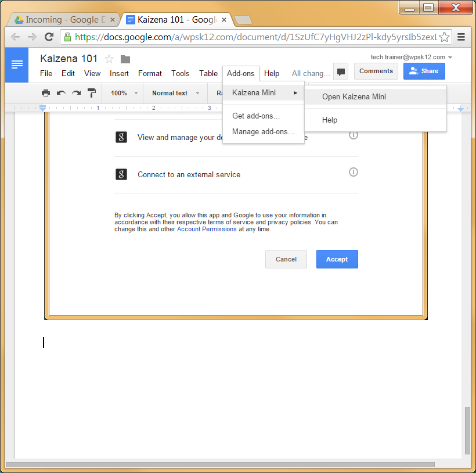
Task: Click the info icon beside Connect to external service
Action: [353, 172]
